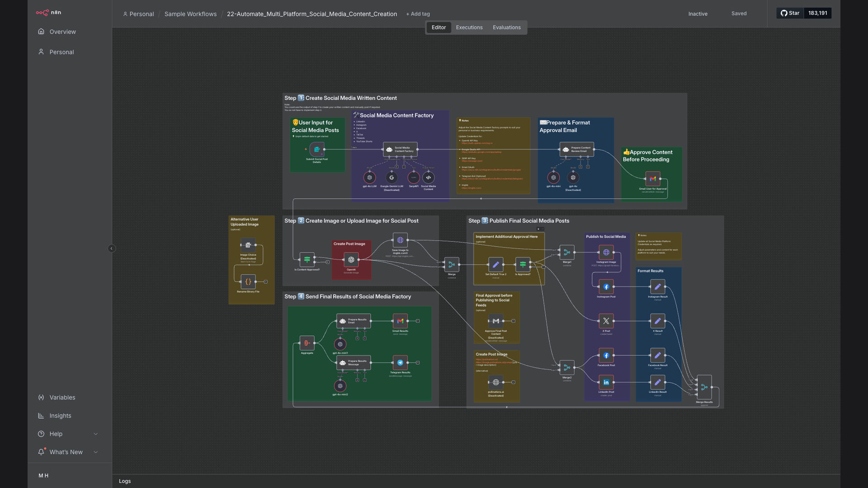Click the Saved status button
Screen dimensions: 868x488
point(739,14)
